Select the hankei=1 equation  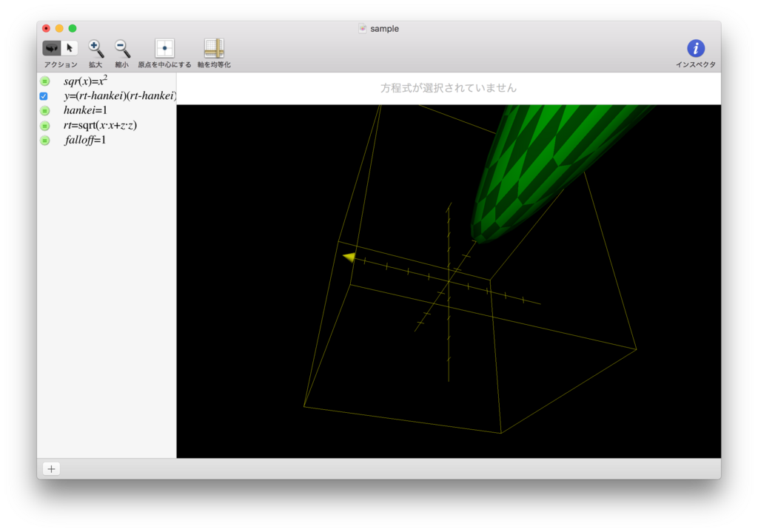pyautogui.click(x=85, y=110)
